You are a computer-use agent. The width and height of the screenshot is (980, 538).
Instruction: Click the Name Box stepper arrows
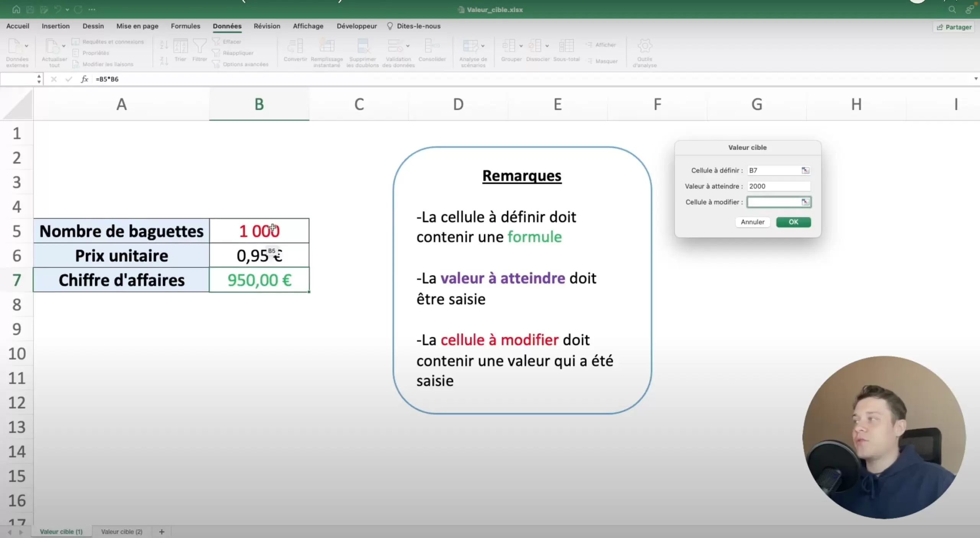39,79
